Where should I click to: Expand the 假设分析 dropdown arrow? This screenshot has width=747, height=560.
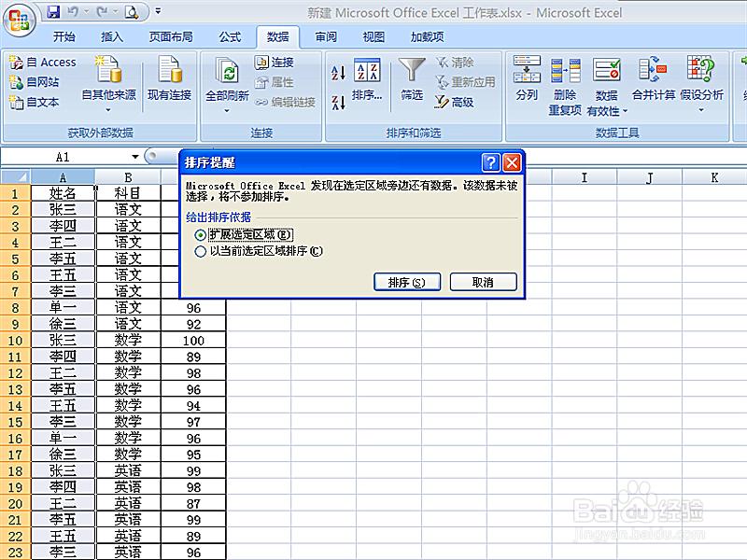(701, 110)
